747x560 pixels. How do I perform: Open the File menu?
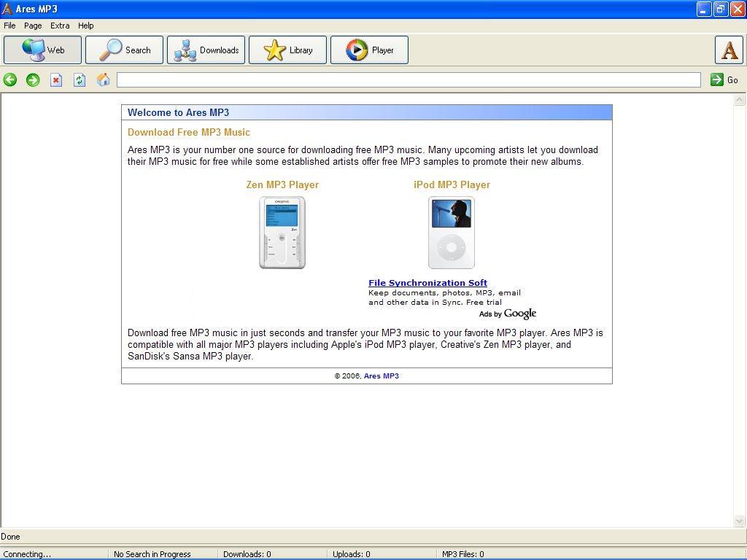[9, 26]
